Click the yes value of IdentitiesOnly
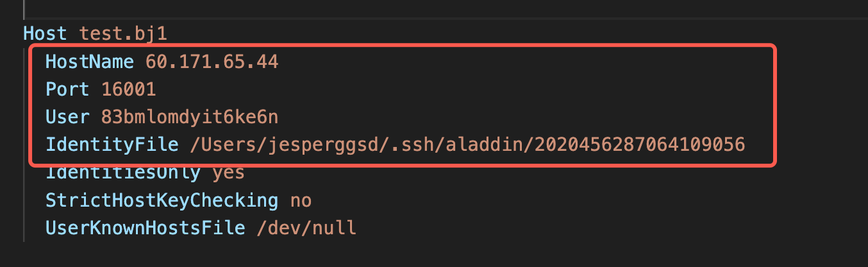This screenshot has width=868, height=267. (x=228, y=173)
